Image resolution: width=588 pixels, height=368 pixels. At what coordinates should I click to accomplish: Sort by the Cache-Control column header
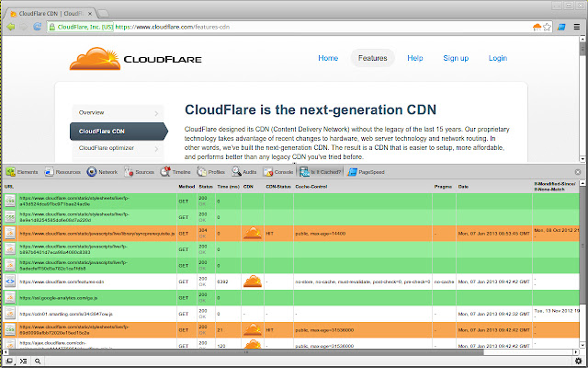coord(311,186)
